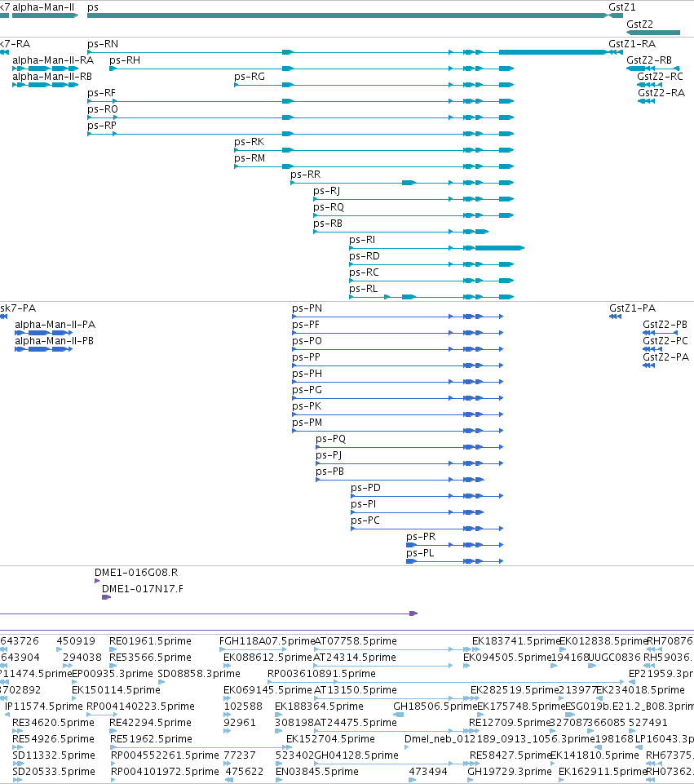Select protein ps-PQ
This screenshot has height=784, width=694.
(x=331, y=439)
